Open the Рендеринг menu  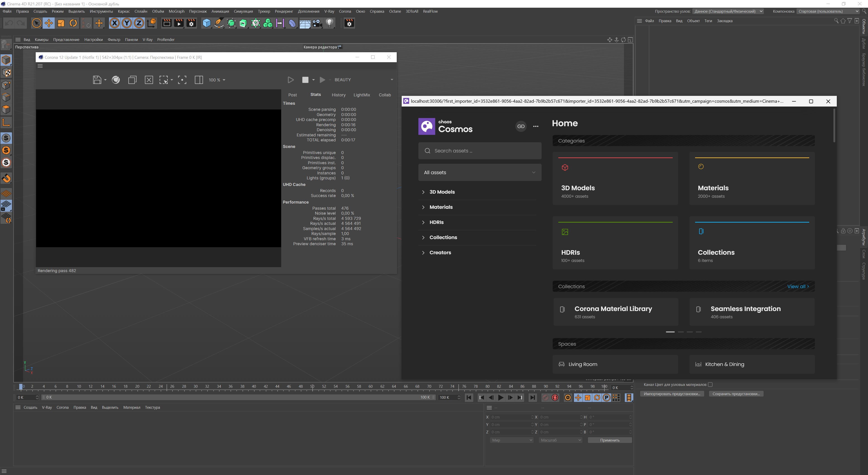point(284,12)
